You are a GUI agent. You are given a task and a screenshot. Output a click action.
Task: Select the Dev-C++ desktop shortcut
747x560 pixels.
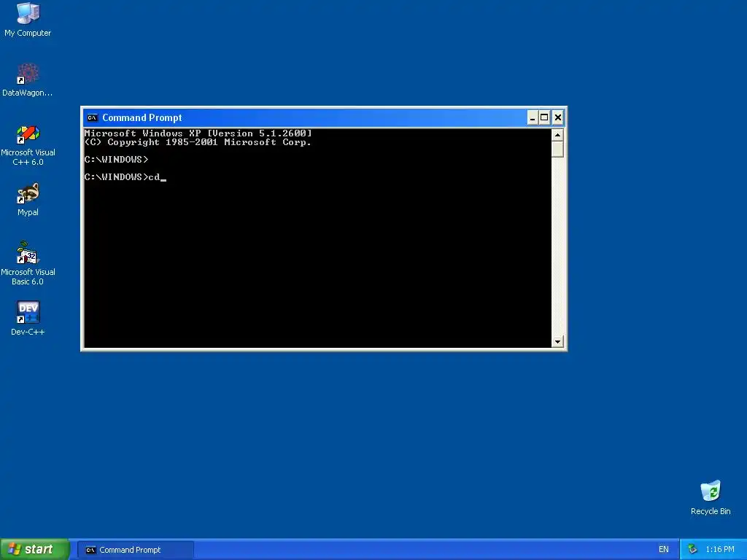tap(28, 318)
